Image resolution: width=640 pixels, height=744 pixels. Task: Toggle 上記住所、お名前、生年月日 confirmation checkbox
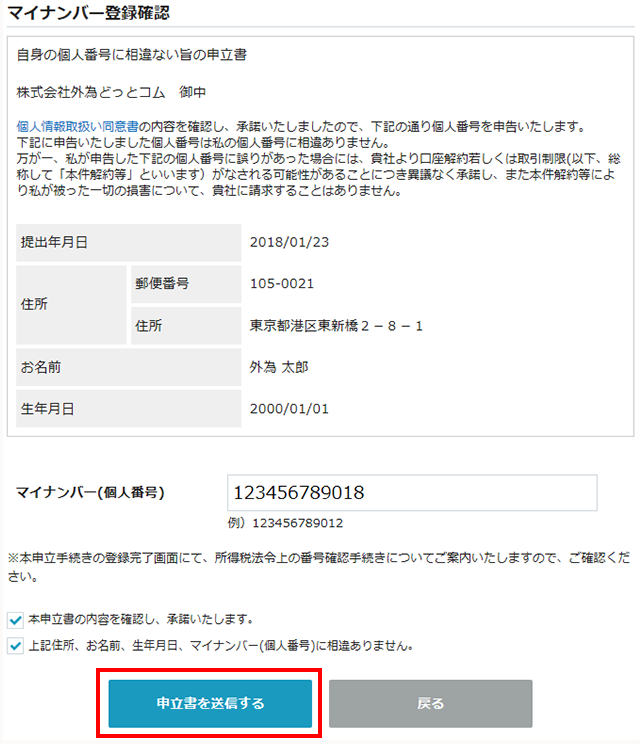(x=15, y=646)
